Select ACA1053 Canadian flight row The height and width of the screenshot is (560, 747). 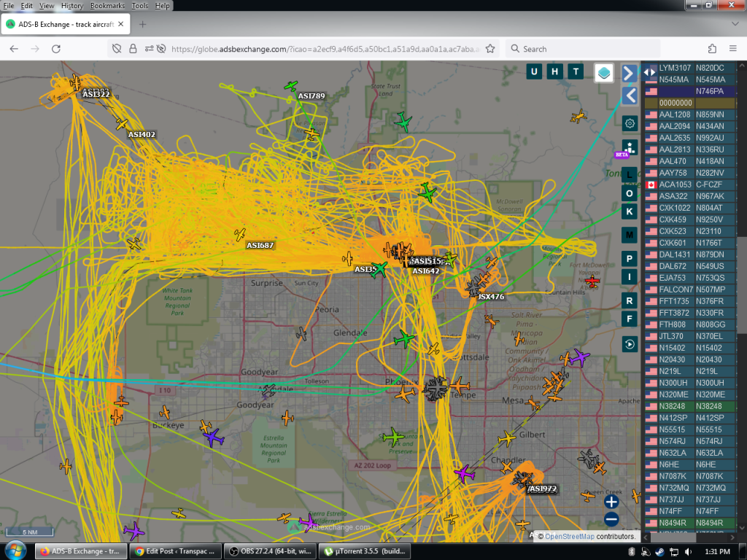point(689,184)
